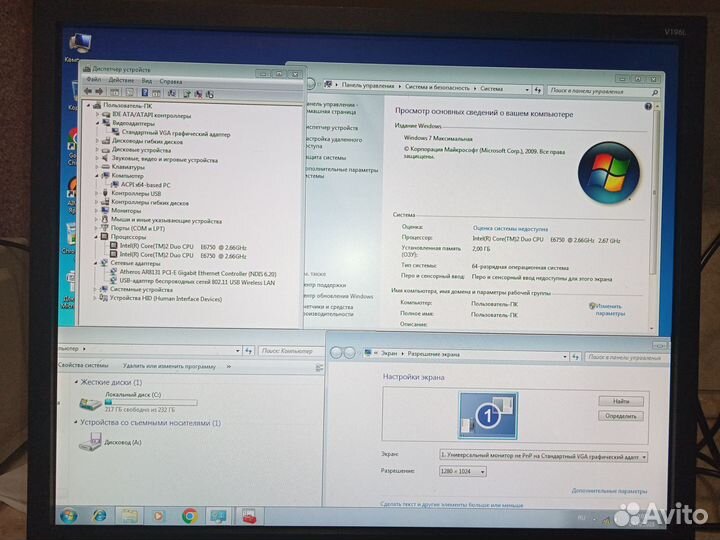The height and width of the screenshot is (540, 720).
Task: Click monitor 1 thumbnail in screen settings
Action: click(x=488, y=415)
